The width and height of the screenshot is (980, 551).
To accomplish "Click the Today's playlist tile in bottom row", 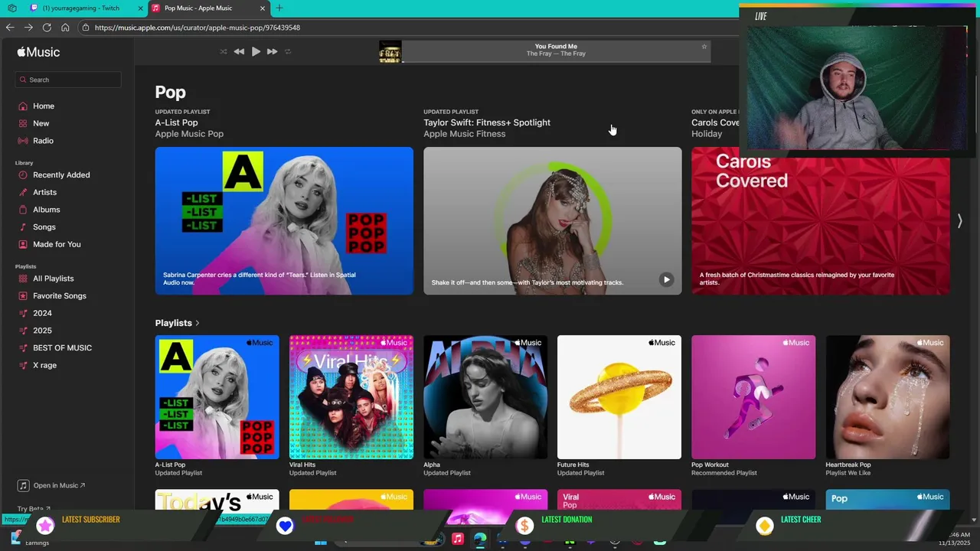I will 217,500.
